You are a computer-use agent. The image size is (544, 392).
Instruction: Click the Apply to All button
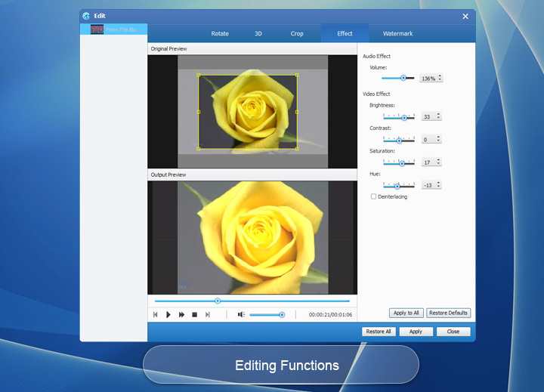tap(406, 313)
